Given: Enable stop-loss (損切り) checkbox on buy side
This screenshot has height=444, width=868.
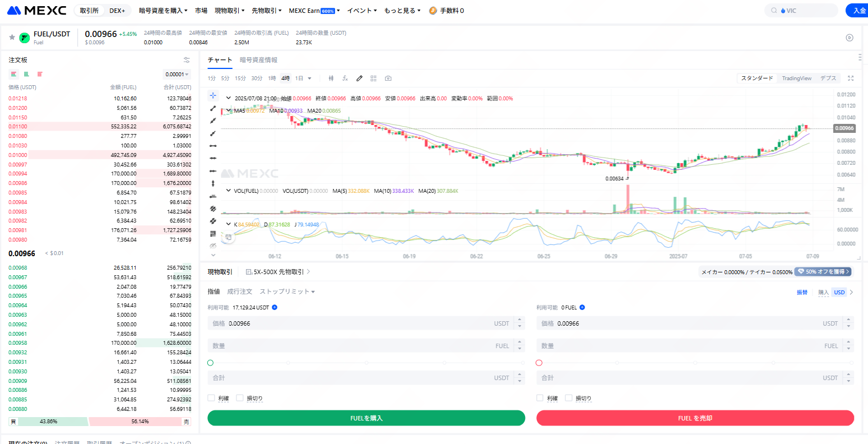Looking at the screenshot, I should (x=240, y=398).
